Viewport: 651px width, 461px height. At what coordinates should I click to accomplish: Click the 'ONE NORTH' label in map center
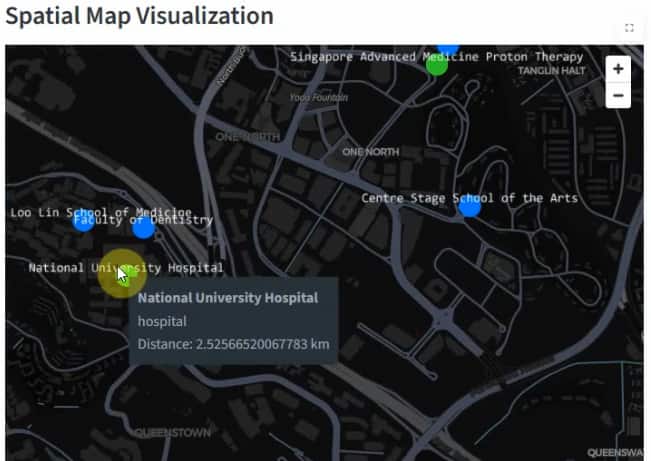pyautogui.click(x=370, y=152)
